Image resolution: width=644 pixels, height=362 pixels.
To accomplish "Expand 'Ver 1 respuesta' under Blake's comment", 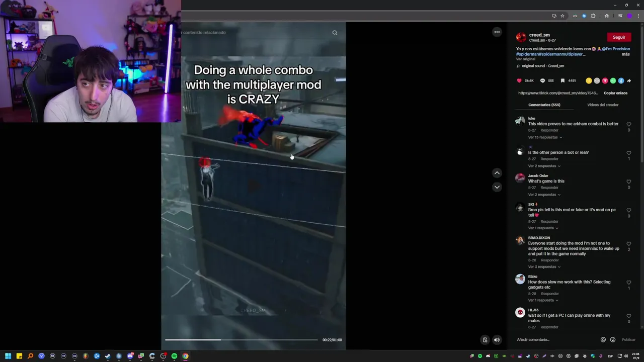I will (543, 300).
